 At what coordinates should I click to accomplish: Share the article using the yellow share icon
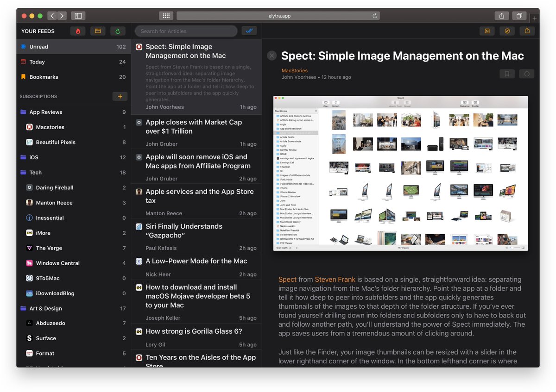tap(527, 31)
